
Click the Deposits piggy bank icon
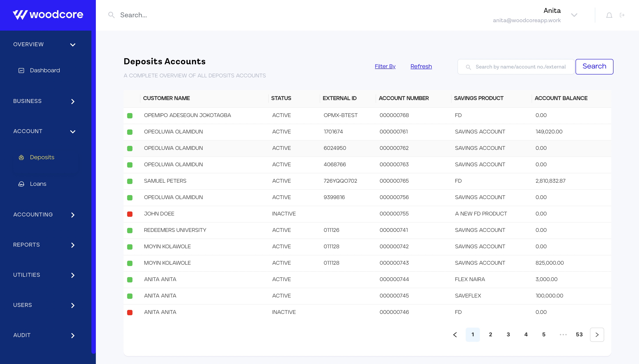tap(21, 157)
